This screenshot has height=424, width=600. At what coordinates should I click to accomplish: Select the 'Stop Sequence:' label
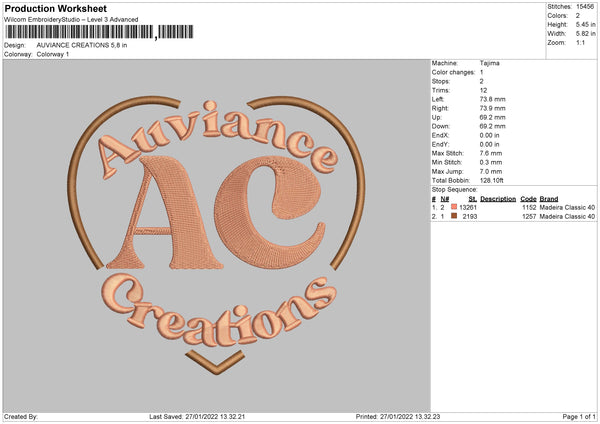[x=455, y=188]
